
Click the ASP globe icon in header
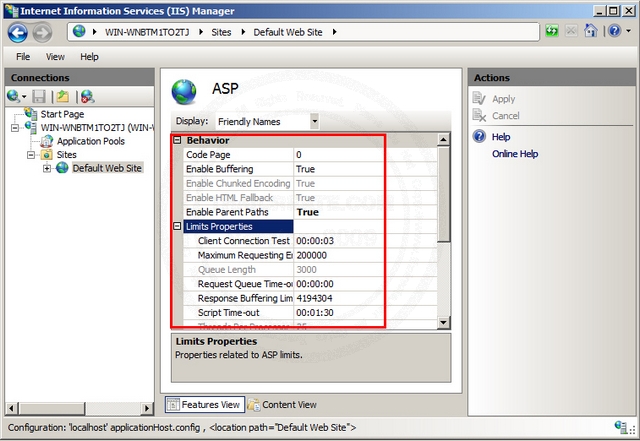pos(184,92)
